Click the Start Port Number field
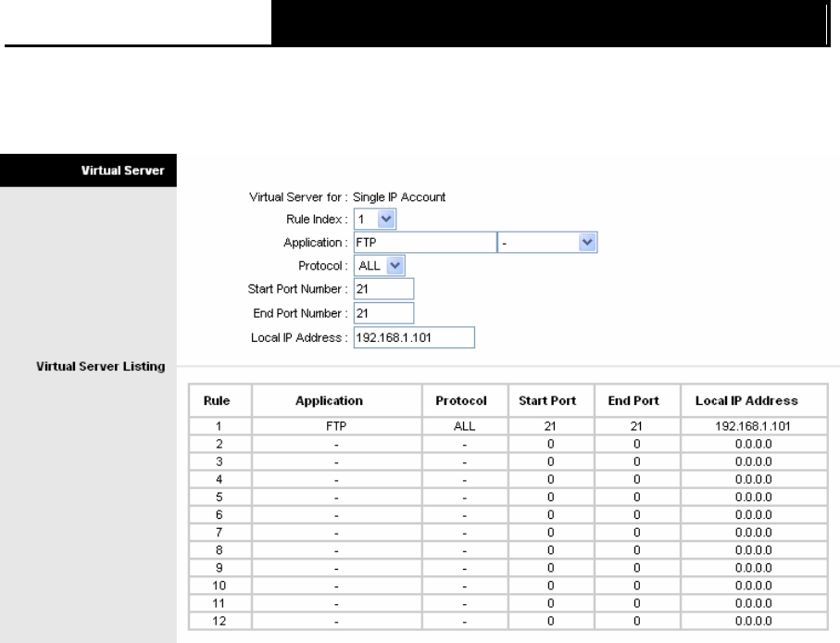 click(x=383, y=289)
